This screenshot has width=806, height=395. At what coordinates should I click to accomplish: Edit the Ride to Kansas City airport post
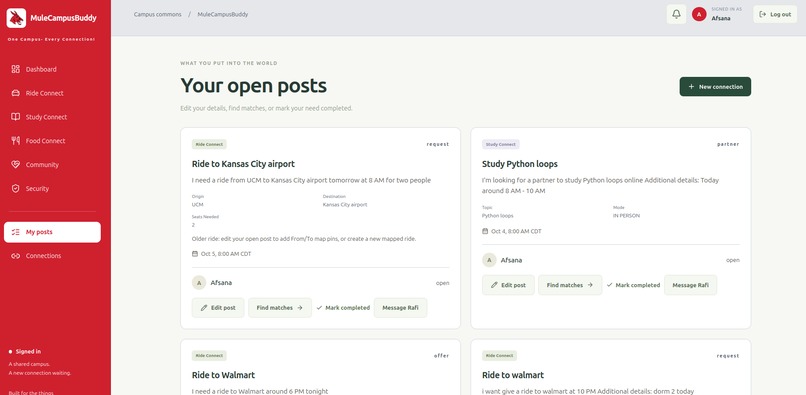(x=218, y=308)
